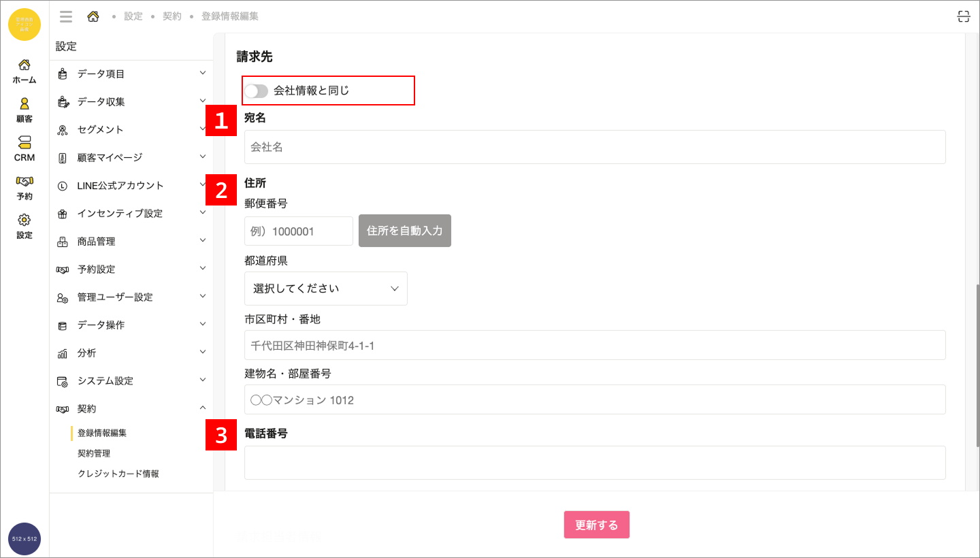980x558 pixels.
Task: Click the 電話番号 input field
Action: point(595,463)
